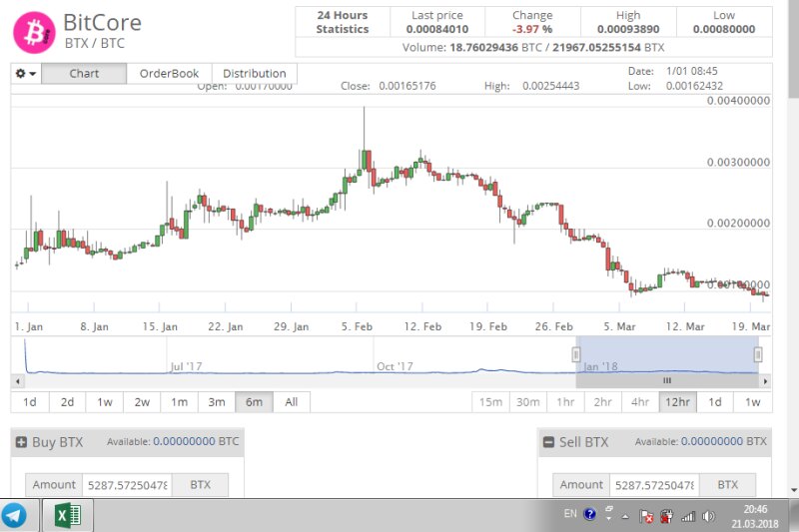Viewport: 799px width, 532px height.
Task: Open Telegram from the taskbar
Action: point(14,516)
